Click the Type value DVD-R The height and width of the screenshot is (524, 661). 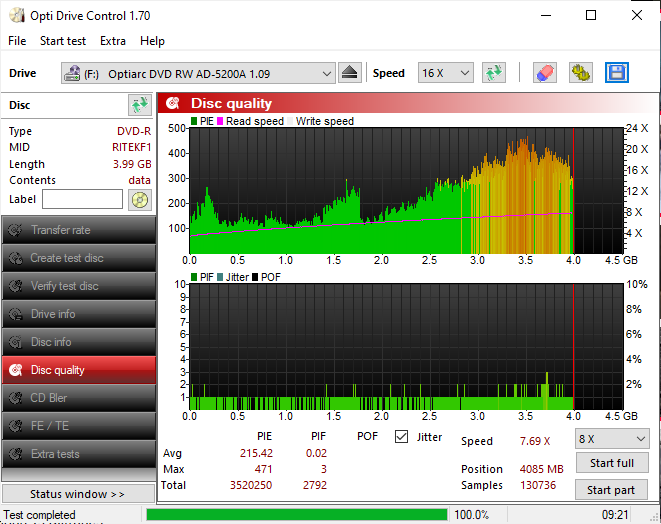point(134,131)
